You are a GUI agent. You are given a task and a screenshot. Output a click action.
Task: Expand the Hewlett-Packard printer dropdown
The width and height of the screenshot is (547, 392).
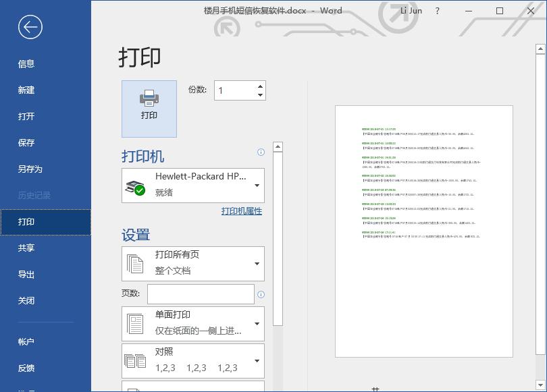[257, 186]
